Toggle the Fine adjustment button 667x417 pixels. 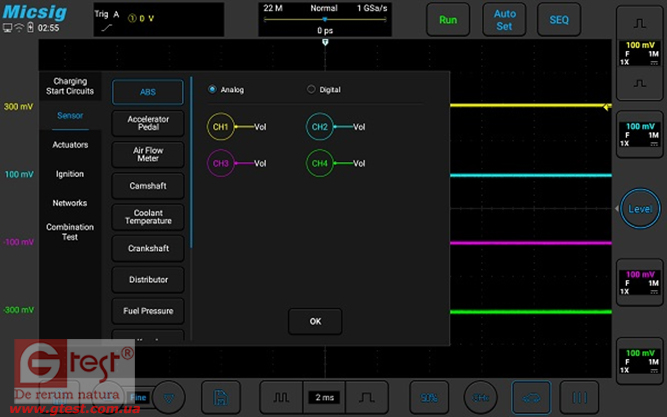click(138, 396)
